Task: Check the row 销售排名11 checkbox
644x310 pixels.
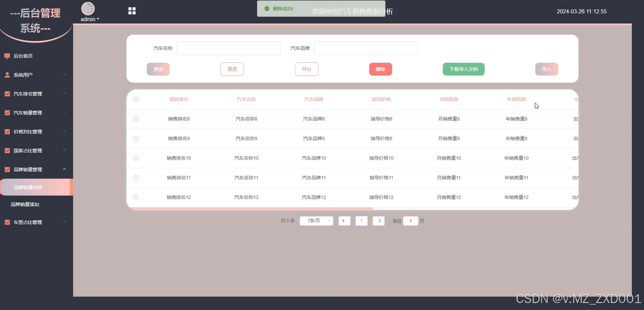Action: tap(136, 177)
